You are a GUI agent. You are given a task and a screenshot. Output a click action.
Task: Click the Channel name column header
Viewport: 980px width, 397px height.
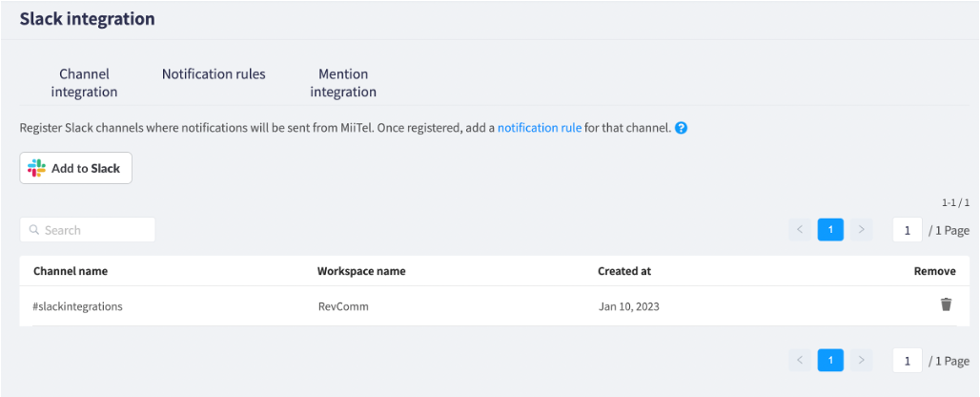coord(70,271)
